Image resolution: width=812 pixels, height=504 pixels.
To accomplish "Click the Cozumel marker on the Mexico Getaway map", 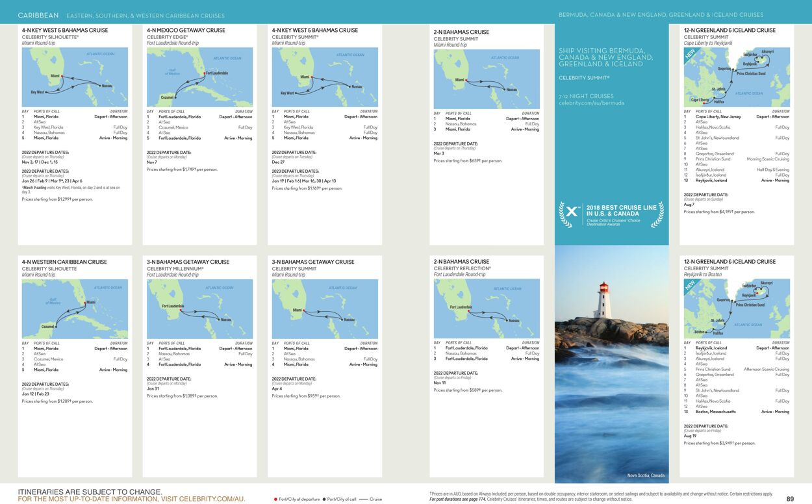I will (175, 97).
